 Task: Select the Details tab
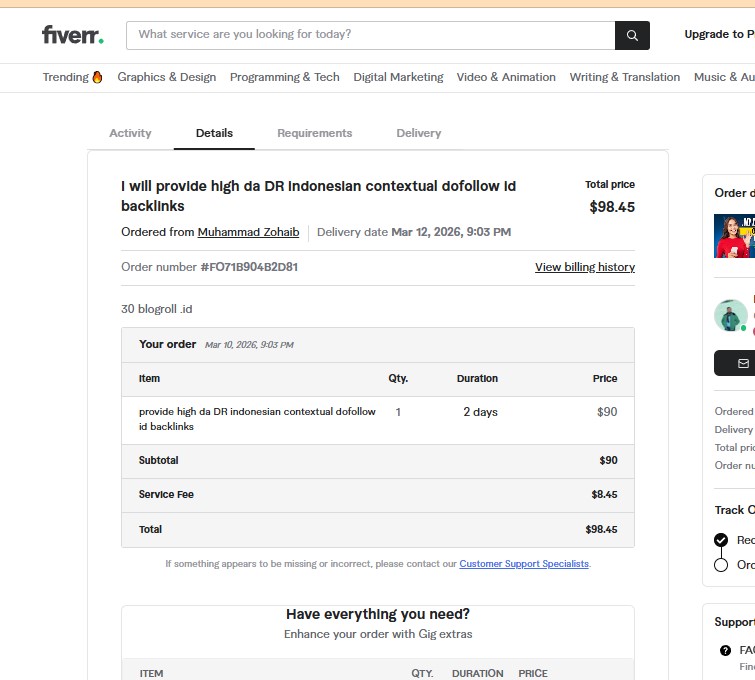[x=214, y=133]
